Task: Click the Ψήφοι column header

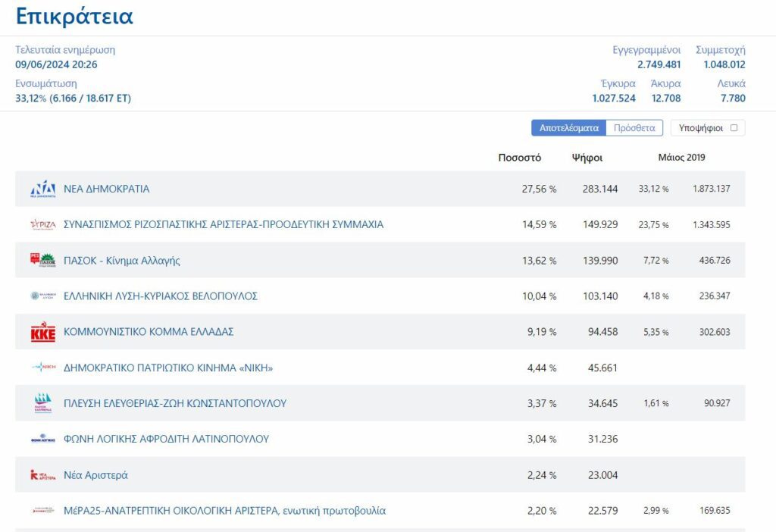Action: pos(587,158)
